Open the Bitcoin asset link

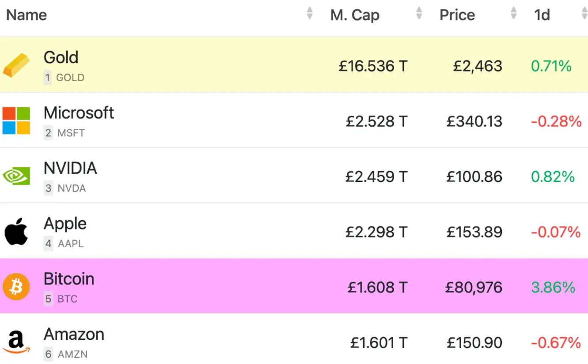[x=69, y=279]
